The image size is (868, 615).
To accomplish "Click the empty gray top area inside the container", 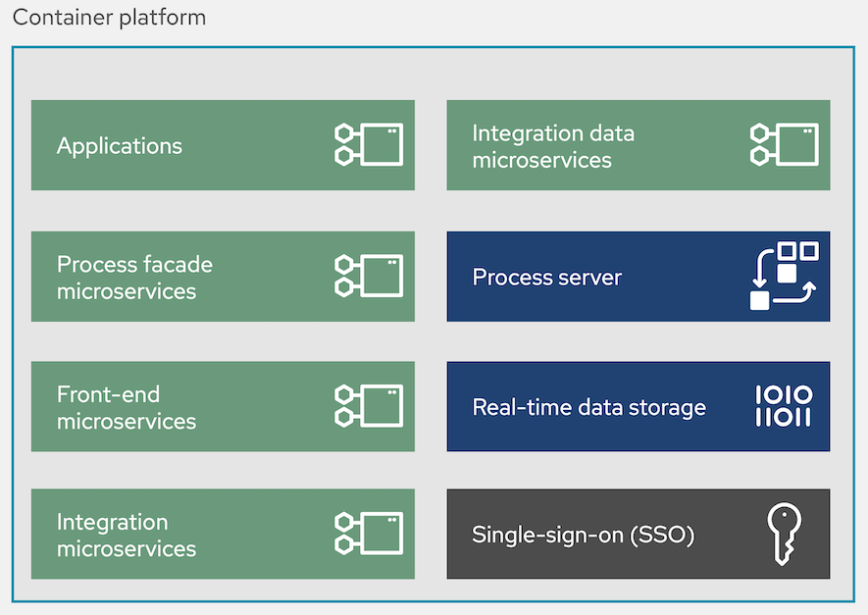I will [432, 73].
